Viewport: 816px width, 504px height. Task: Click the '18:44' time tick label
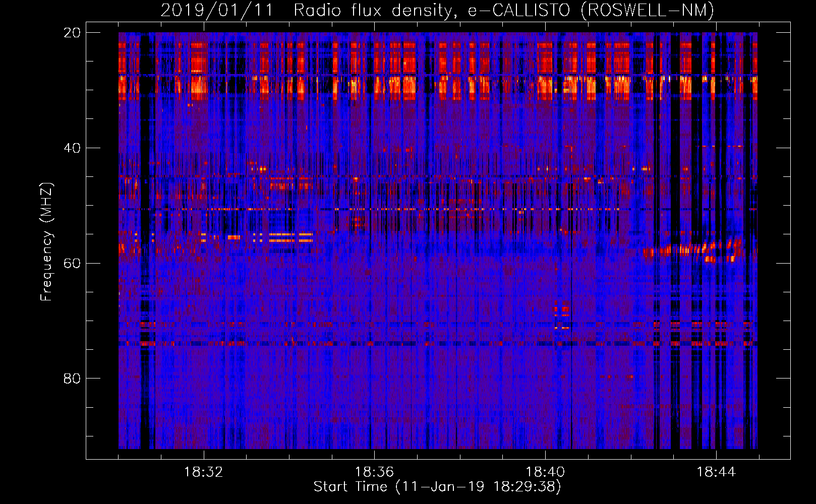[716, 472]
